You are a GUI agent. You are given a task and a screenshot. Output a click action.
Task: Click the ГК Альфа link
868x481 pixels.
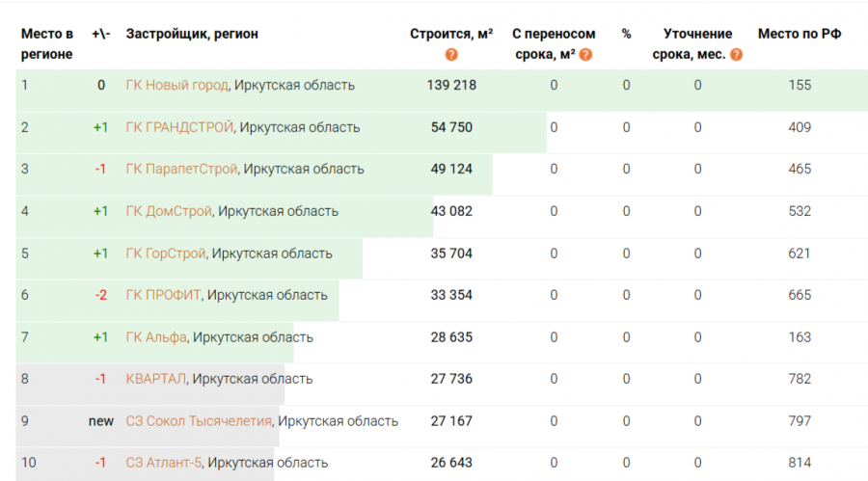pos(156,337)
